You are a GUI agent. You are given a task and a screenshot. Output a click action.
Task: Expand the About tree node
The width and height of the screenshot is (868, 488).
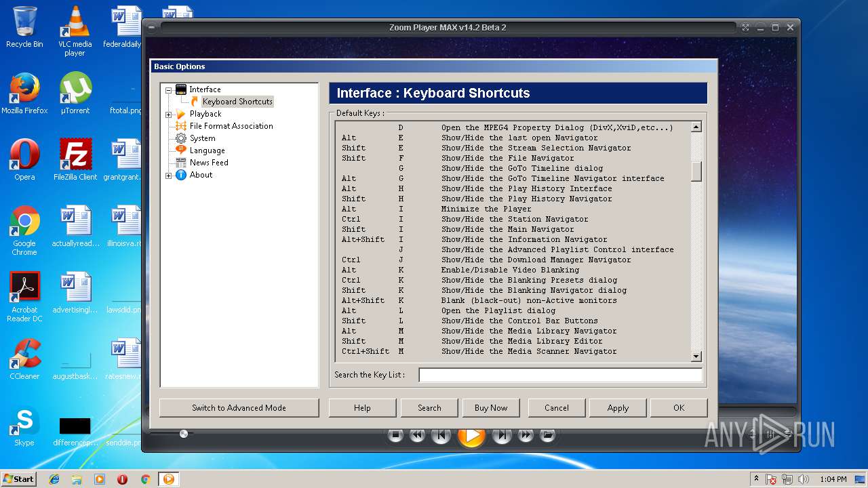pos(168,176)
